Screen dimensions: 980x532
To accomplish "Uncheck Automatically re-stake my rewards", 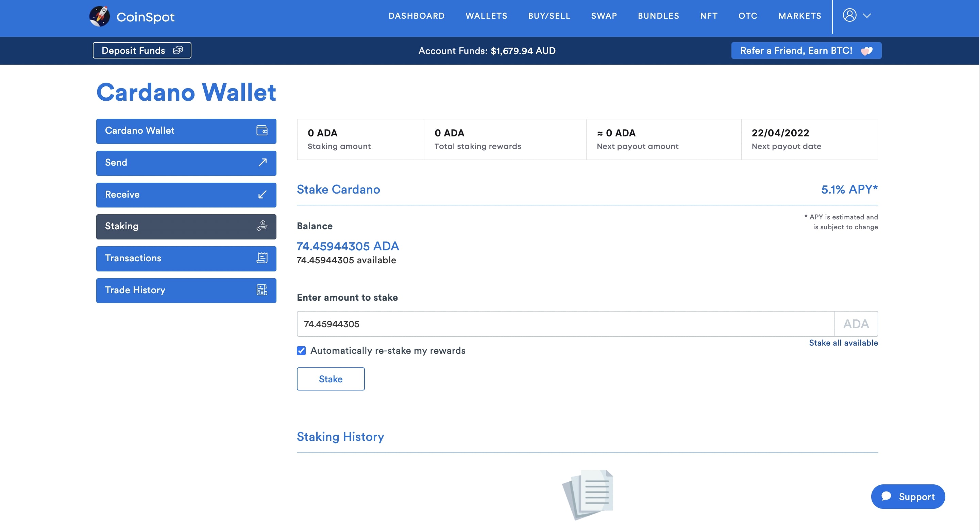I will 301,350.
